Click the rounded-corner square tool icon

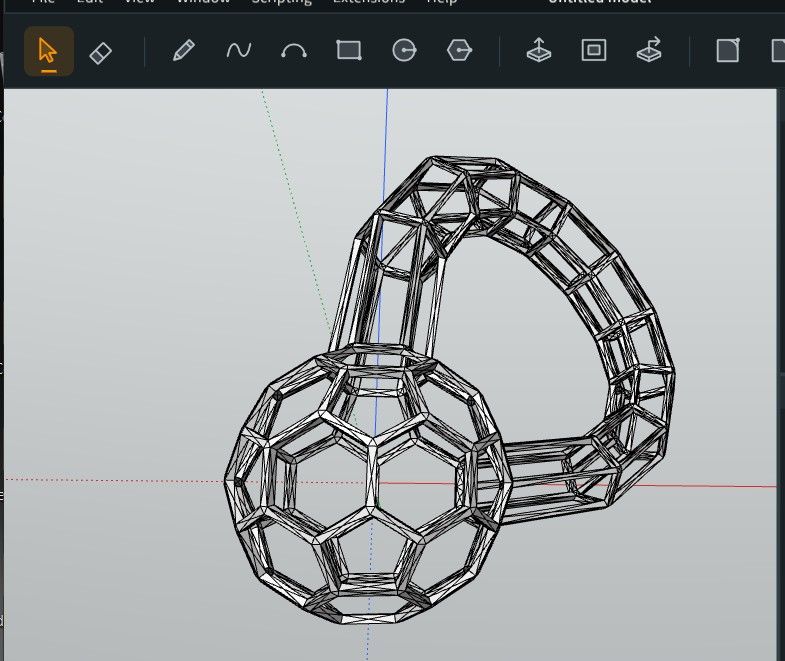tap(728, 50)
